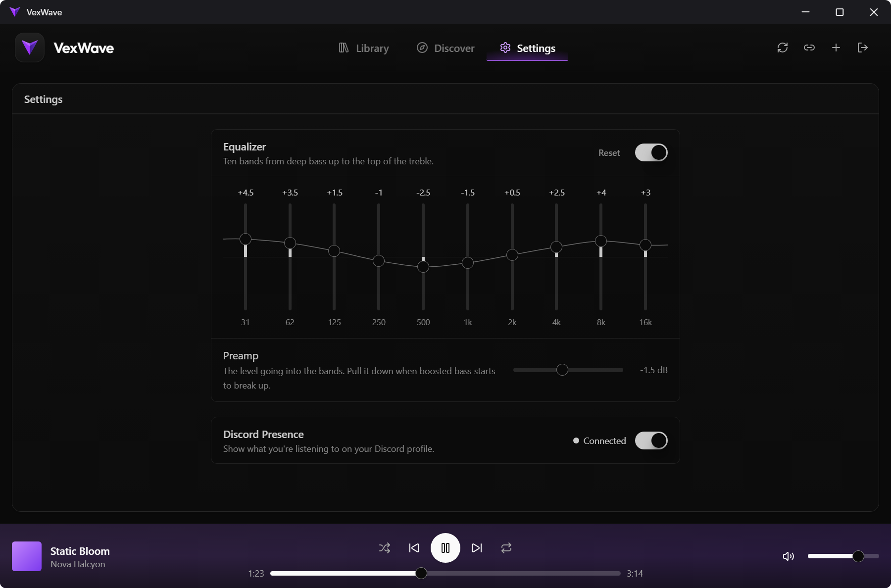Click the VexWave title bar app icon
The width and height of the screenshot is (891, 588).
pyautogui.click(x=15, y=12)
